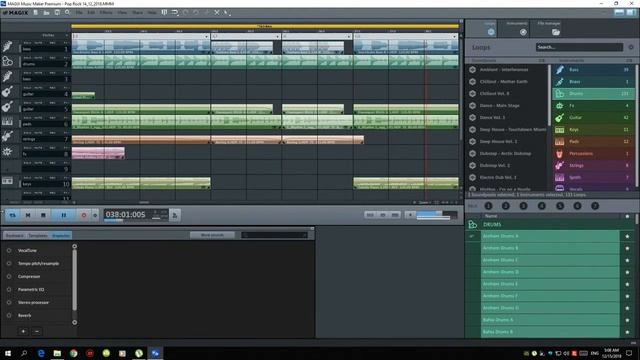Toggle loop playback mode button
The height and width of the screenshot is (360, 640).
click(13, 215)
